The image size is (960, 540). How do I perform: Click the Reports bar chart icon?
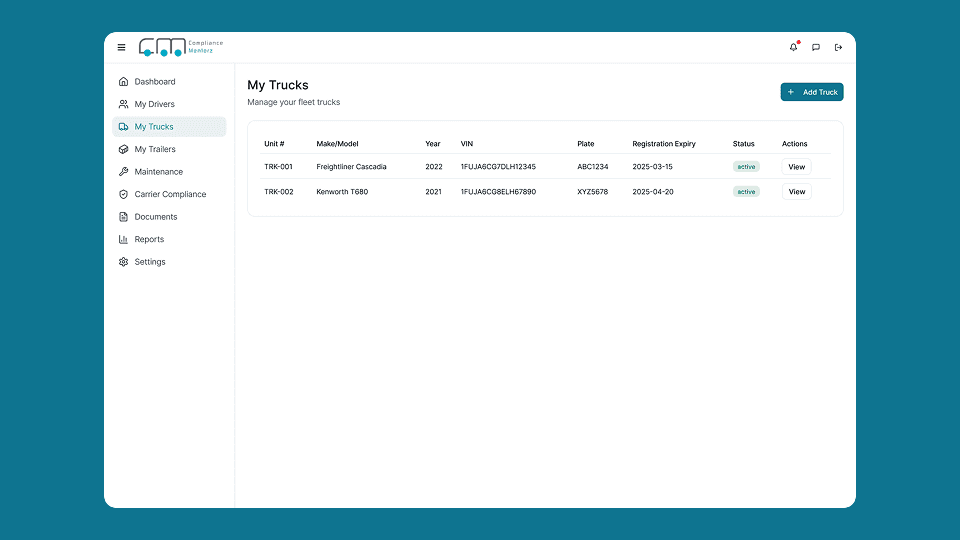pyautogui.click(x=123, y=240)
